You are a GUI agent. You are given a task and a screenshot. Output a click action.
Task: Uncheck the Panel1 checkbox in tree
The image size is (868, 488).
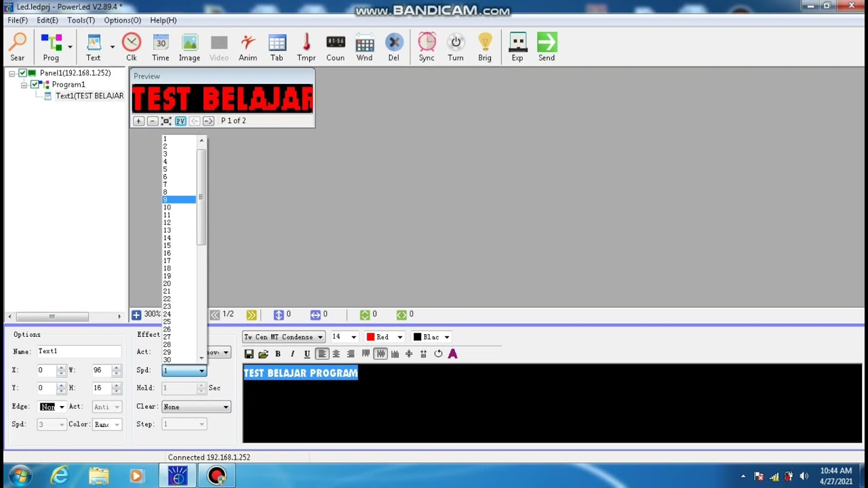pos(22,73)
